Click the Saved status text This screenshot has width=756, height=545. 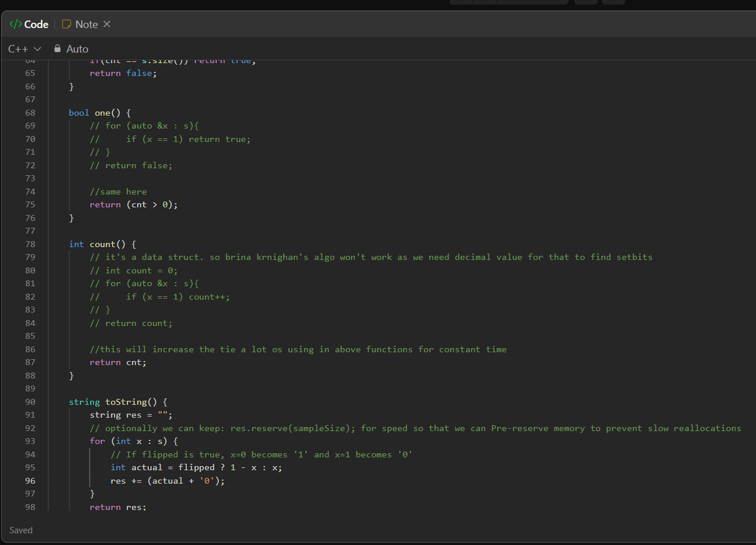pyautogui.click(x=21, y=530)
